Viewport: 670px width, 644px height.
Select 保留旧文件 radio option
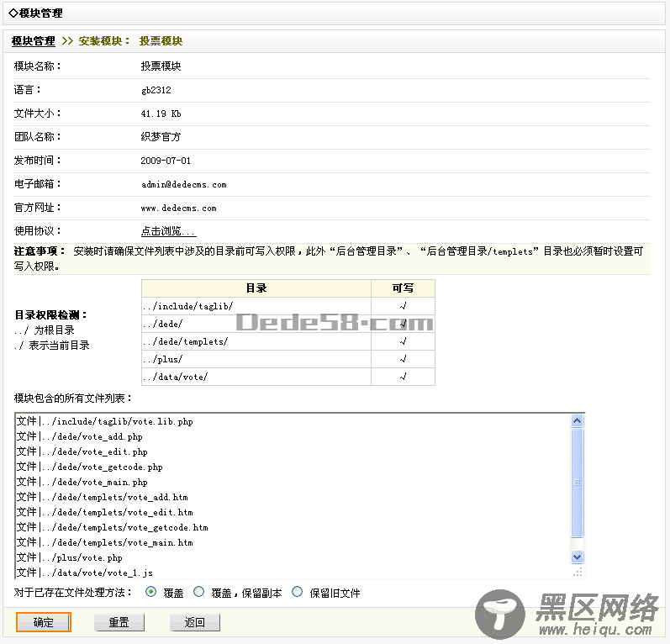tap(297, 592)
